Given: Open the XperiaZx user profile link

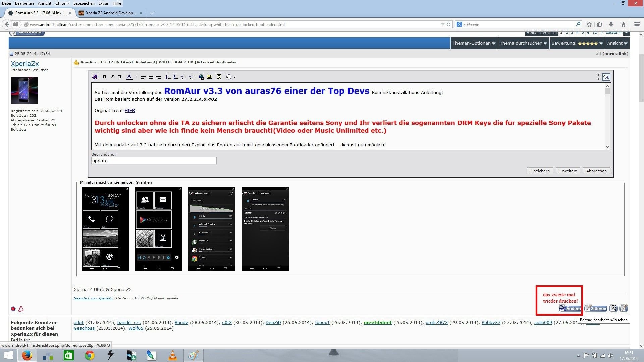Looking at the screenshot, I should click(x=25, y=64).
